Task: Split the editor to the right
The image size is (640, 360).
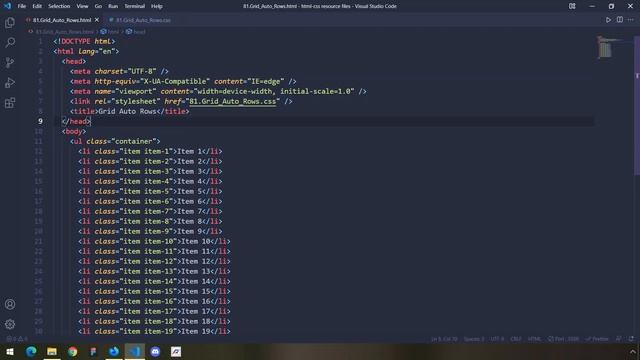Action: point(620,20)
